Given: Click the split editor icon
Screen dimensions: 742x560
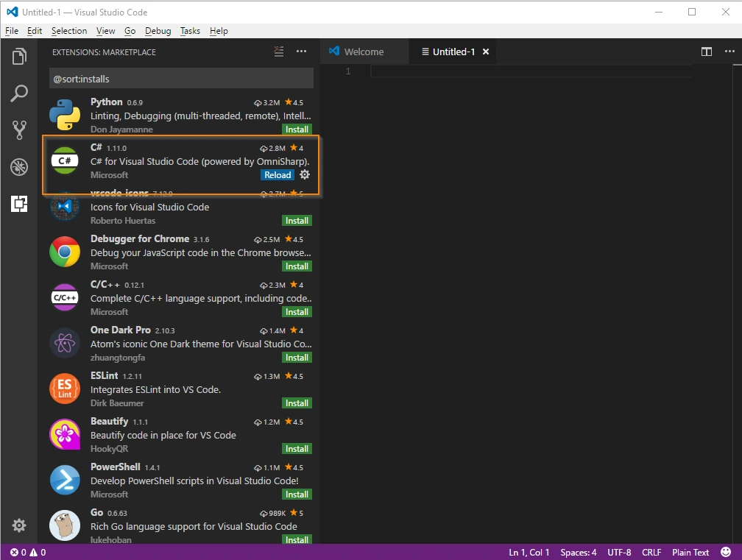Looking at the screenshot, I should 706,52.
